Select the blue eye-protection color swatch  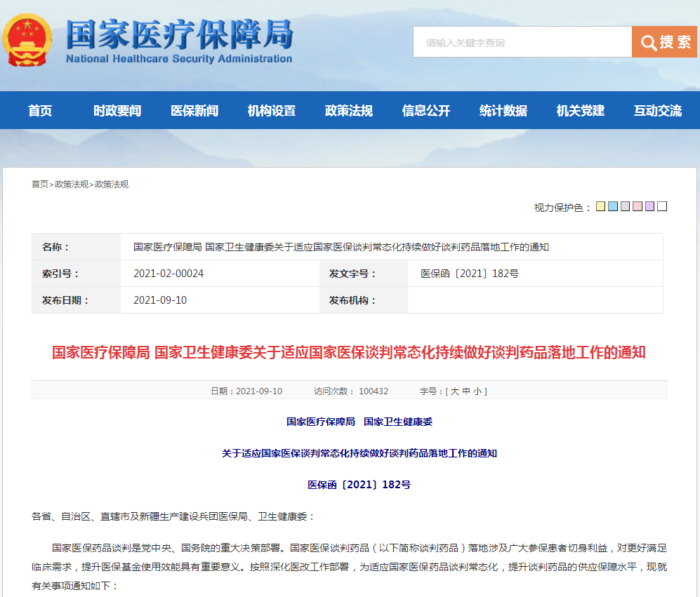pyautogui.click(x=613, y=206)
